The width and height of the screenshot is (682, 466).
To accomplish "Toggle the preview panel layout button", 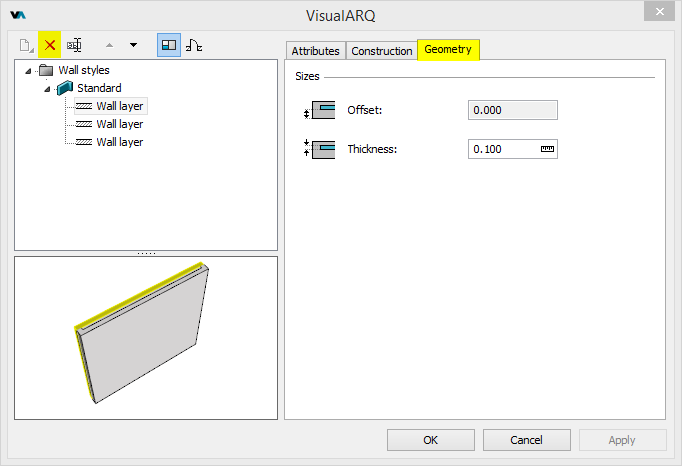I will click(169, 45).
